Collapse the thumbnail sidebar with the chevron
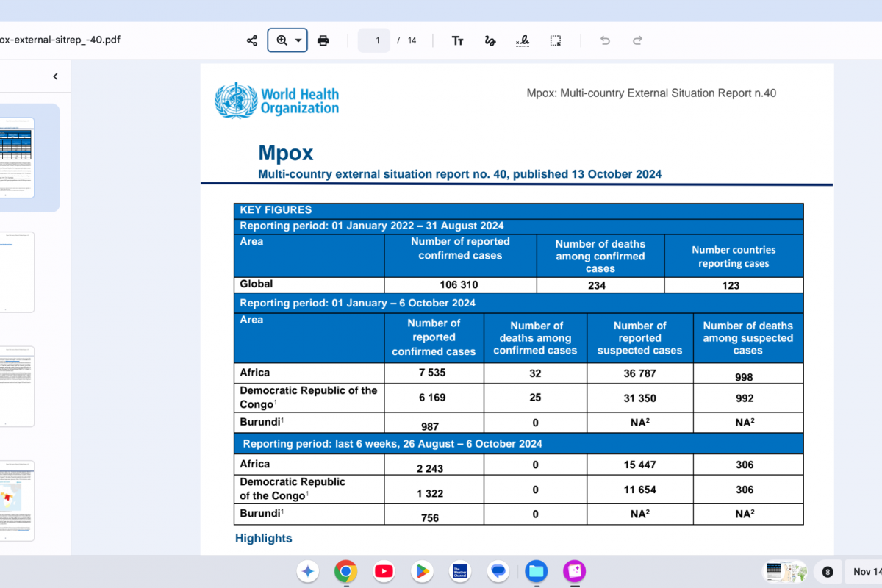The height and width of the screenshot is (588, 882). tap(55, 76)
